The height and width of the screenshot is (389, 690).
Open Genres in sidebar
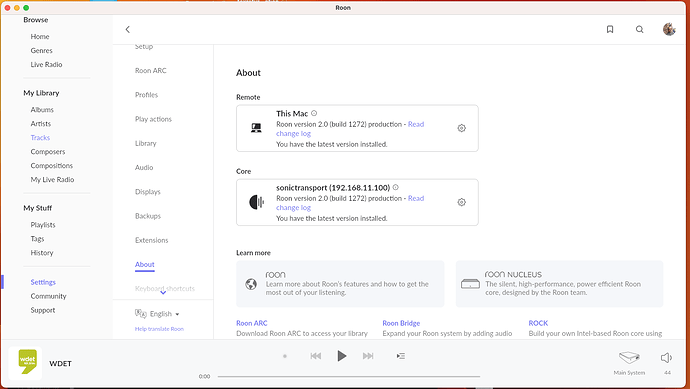pos(41,51)
